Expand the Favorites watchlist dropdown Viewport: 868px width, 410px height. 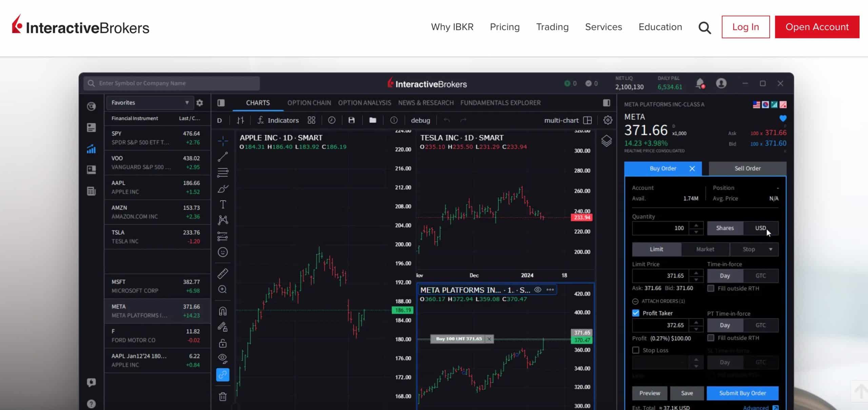pos(150,103)
